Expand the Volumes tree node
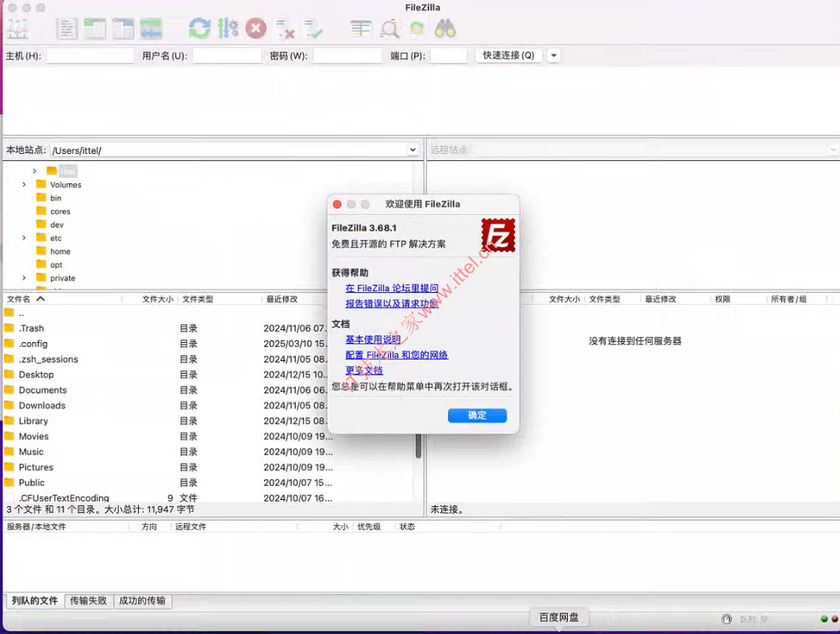 [24, 184]
